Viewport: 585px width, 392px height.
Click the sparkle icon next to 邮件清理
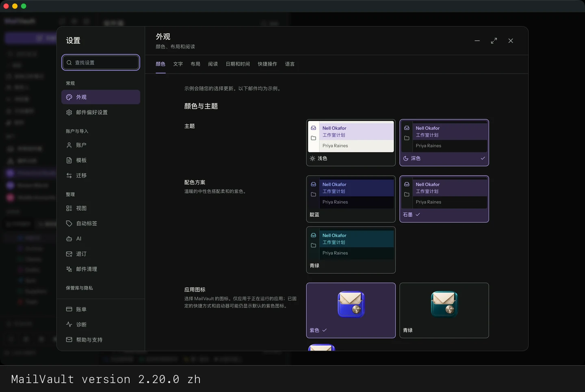pos(69,269)
